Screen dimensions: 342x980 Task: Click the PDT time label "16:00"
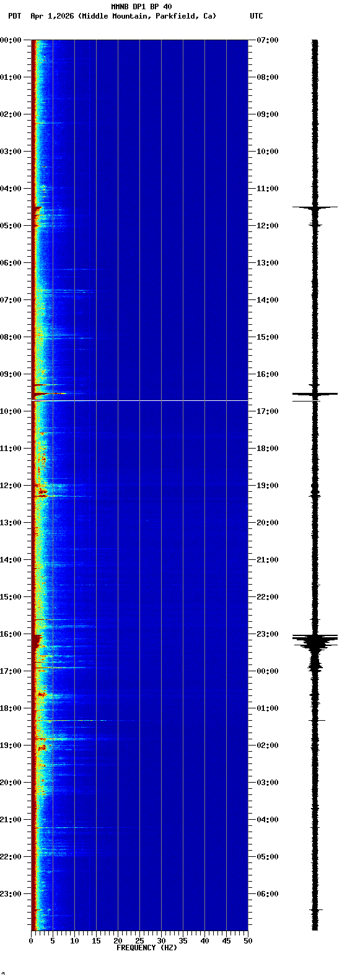click(x=10, y=634)
